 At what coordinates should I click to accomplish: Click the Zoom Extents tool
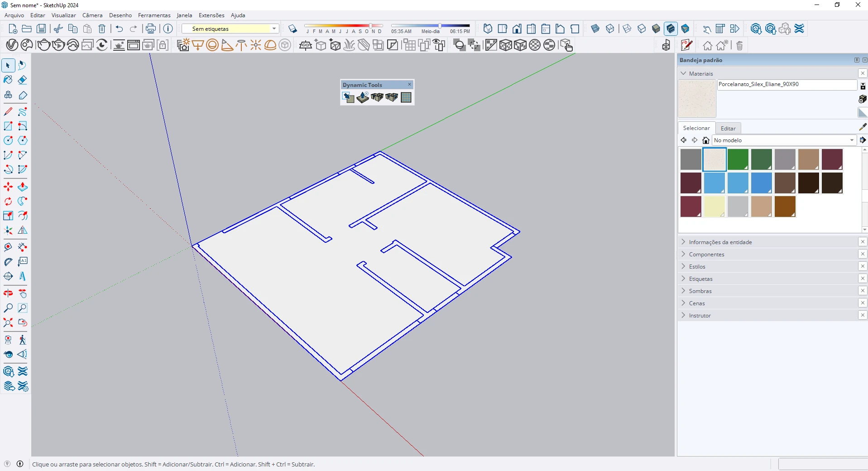(8, 322)
